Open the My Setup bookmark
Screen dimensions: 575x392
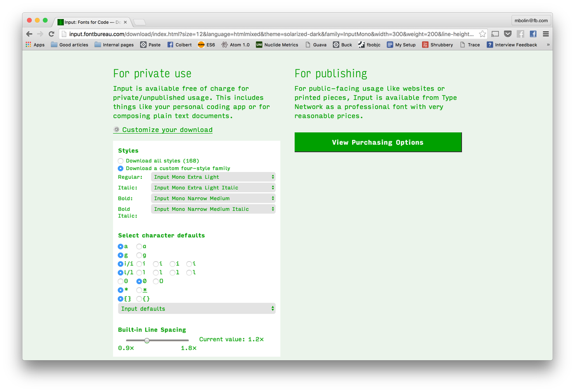[402, 45]
